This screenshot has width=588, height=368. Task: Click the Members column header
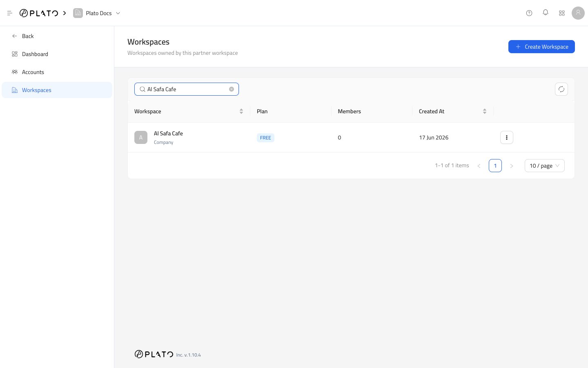(350, 111)
